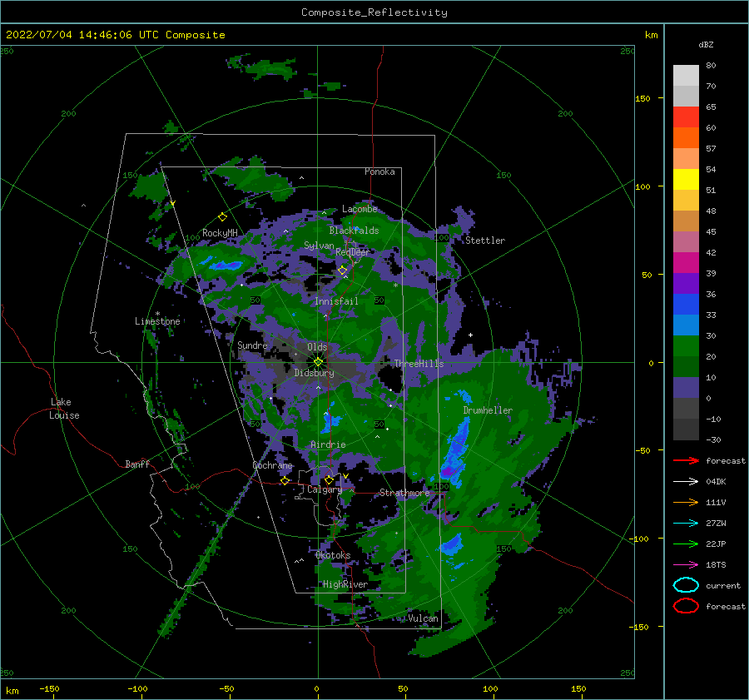Pick the red swatch below 65 dBZ
The width and height of the screenshot is (749, 700).
click(686, 117)
